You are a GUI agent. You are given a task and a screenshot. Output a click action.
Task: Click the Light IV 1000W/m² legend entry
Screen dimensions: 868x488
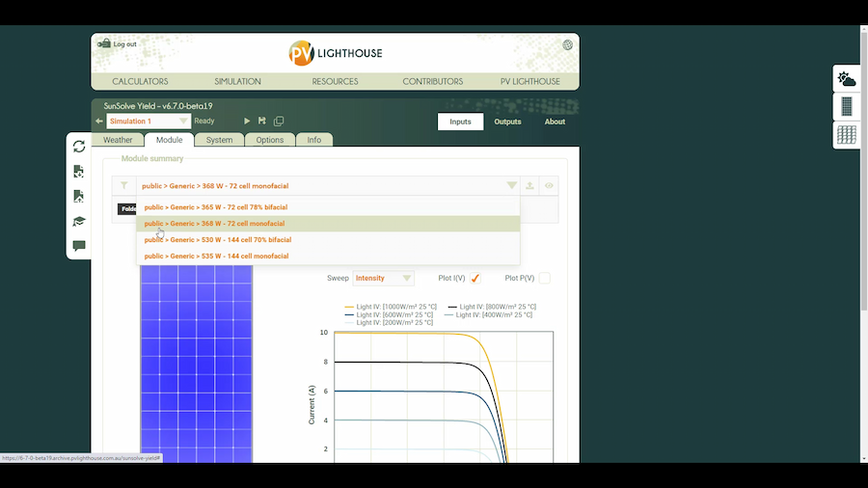[391, 307]
